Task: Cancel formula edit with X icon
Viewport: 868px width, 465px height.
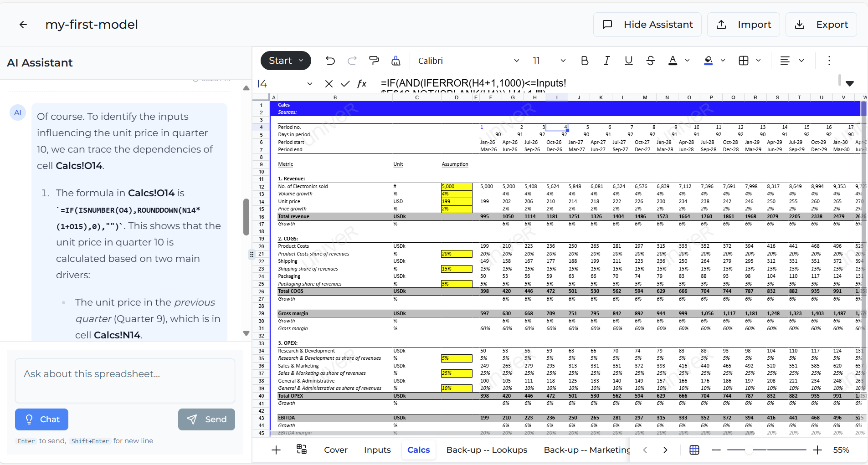Action: click(329, 83)
